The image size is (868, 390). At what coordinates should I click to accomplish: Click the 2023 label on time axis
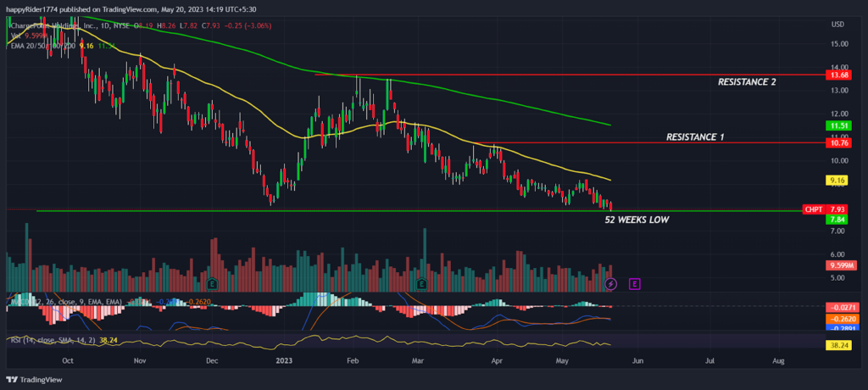coord(283,360)
